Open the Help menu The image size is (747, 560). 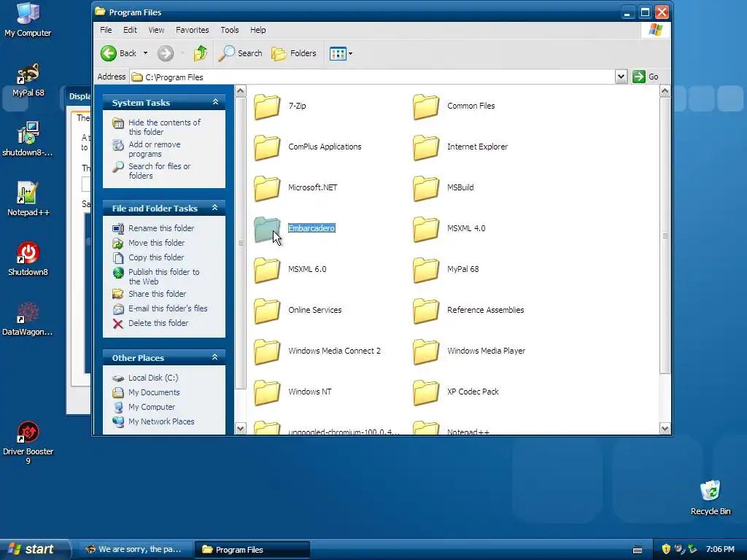click(258, 30)
